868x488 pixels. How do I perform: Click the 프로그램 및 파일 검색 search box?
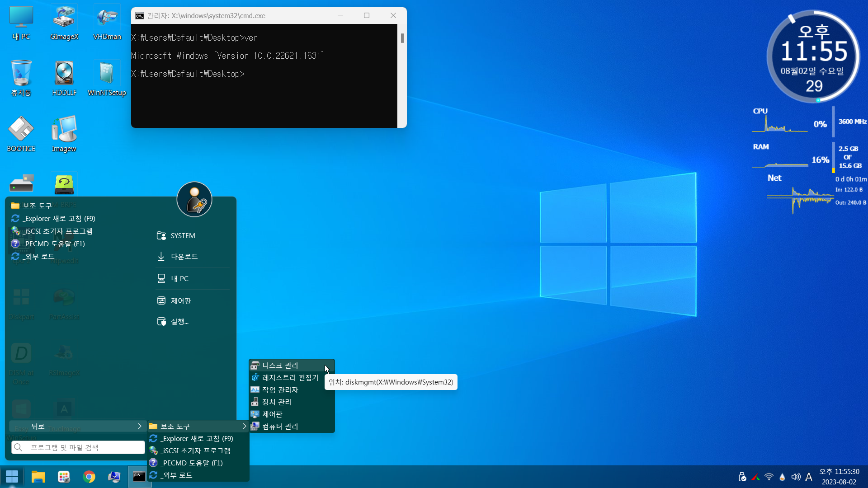[x=78, y=447]
